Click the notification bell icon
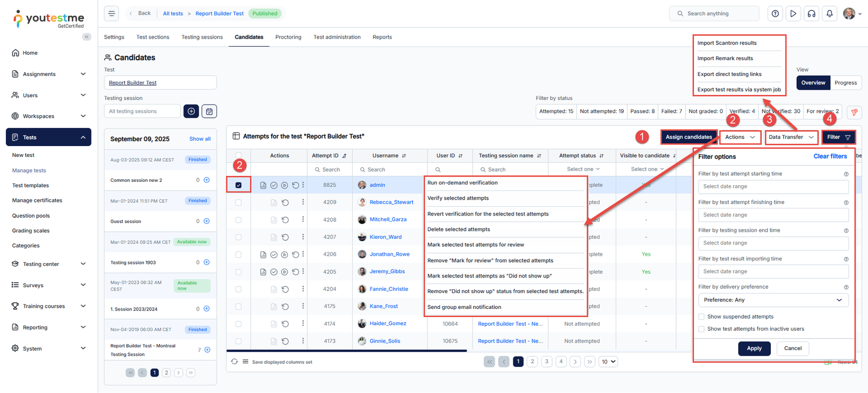The height and width of the screenshot is (393, 868). [829, 14]
